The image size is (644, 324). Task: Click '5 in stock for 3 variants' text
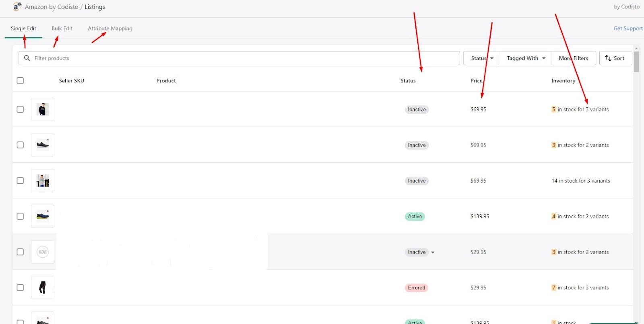[x=580, y=109]
